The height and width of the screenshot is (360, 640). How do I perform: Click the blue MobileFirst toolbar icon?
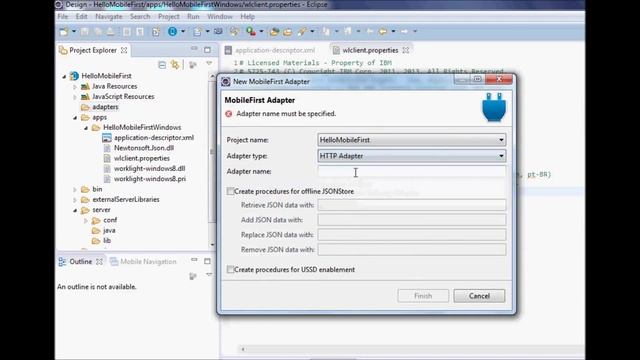pos(172,31)
